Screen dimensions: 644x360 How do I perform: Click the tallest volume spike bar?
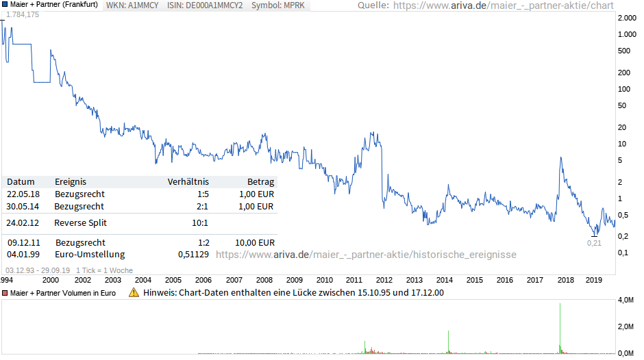560,327
